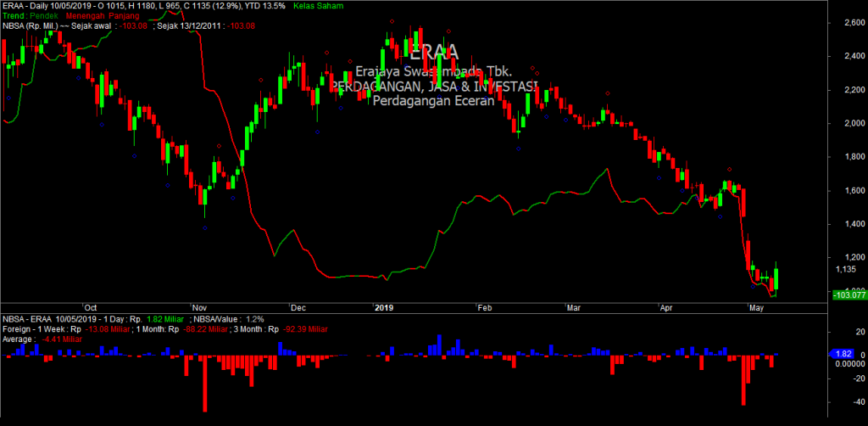This screenshot has height=426, width=868.
Task: Click the Oct label on time axis
Action: 91,307
